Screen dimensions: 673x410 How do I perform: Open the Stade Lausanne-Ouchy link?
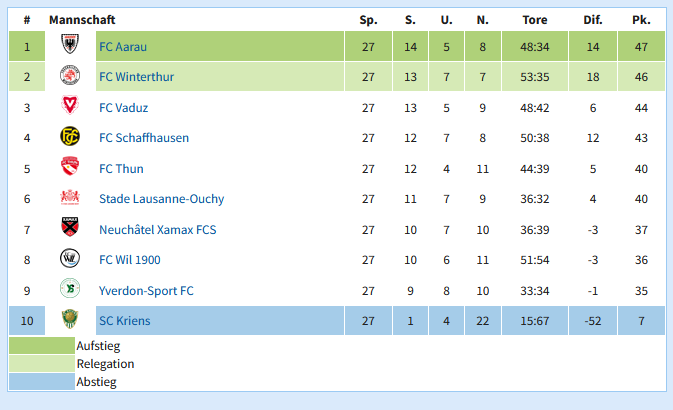coord(161,199)
